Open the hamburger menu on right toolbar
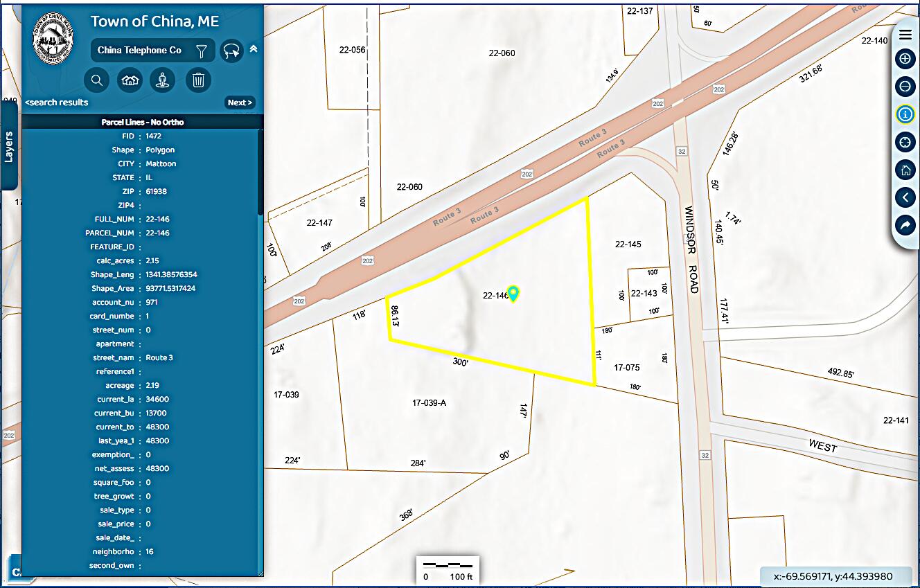920x588 pixels. (x=905, y=35)
